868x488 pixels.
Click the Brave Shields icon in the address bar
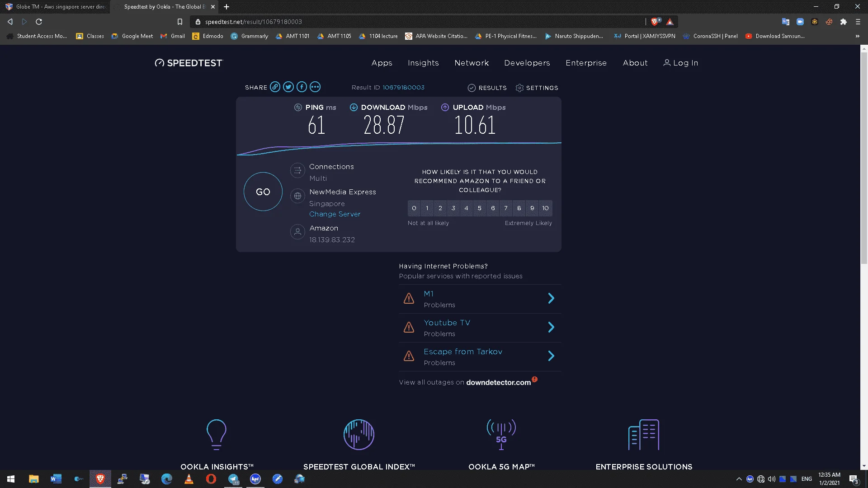[x=655, y=22]
